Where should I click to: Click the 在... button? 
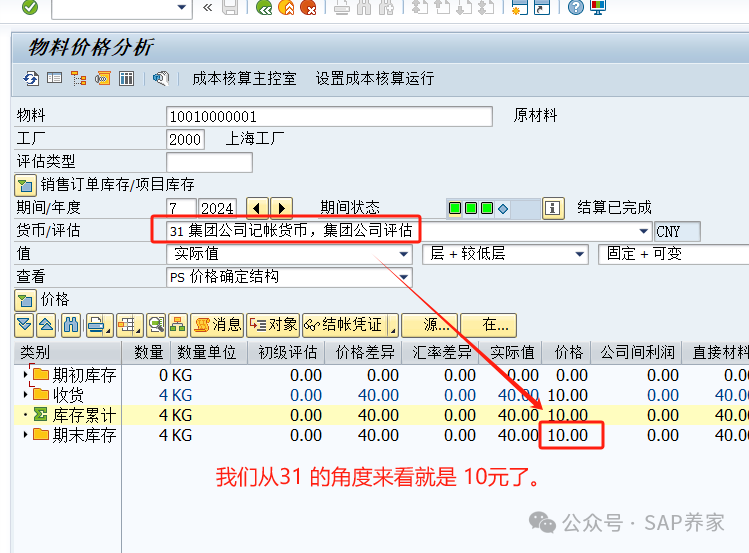click(x=489, y=325)
